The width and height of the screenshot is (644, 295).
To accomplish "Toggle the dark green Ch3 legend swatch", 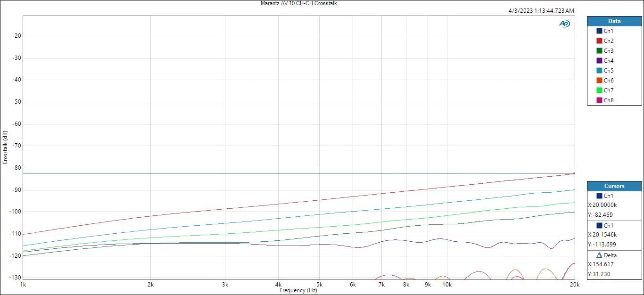I will 599,51.
